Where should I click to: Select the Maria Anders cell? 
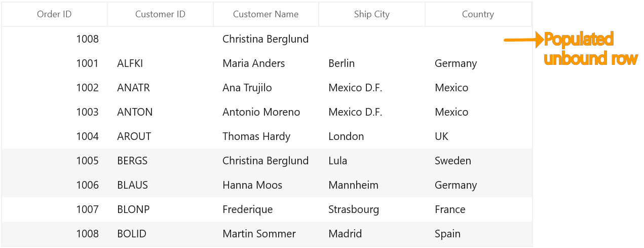pos(266,63)
